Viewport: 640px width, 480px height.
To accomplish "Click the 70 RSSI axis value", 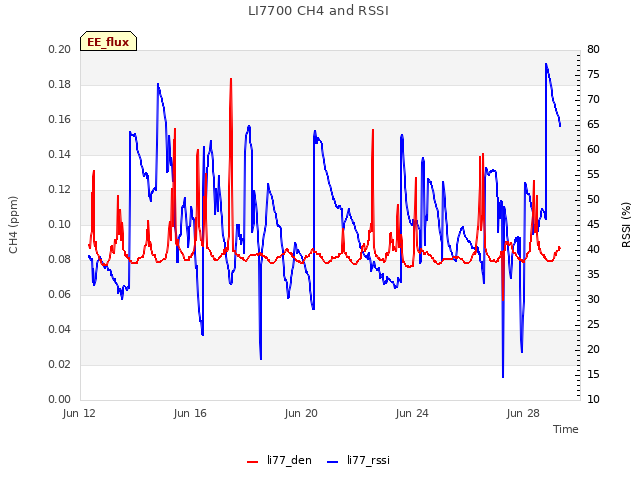I will point(593,100).
